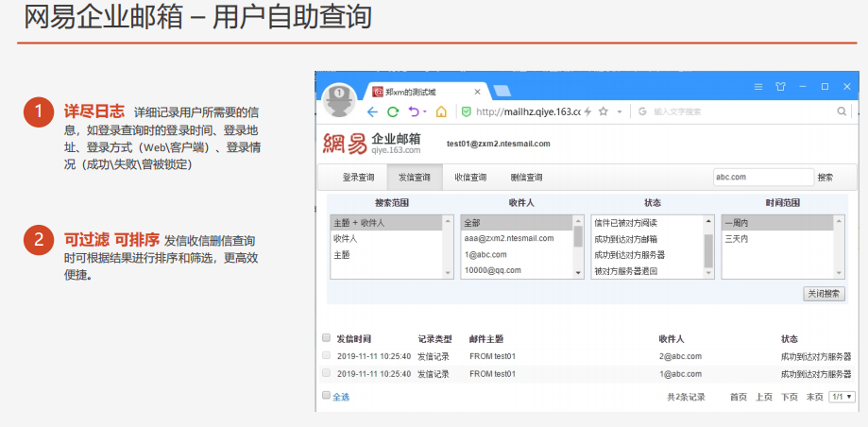Viewport: 868px width, 427px height.
Task: Reload the page with the green refresh icon
Action: 393,111
